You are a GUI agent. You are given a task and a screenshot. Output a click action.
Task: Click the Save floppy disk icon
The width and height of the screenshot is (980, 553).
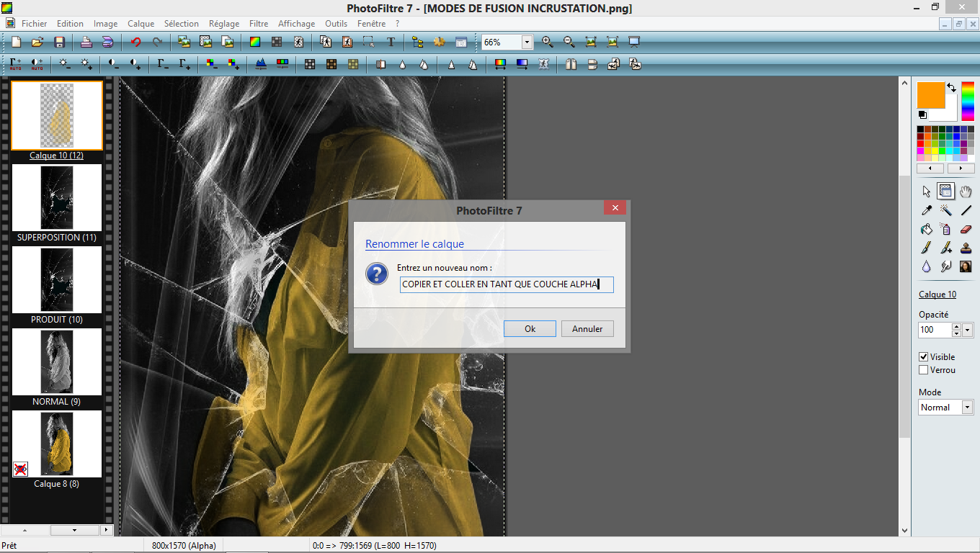click(59, 42)
